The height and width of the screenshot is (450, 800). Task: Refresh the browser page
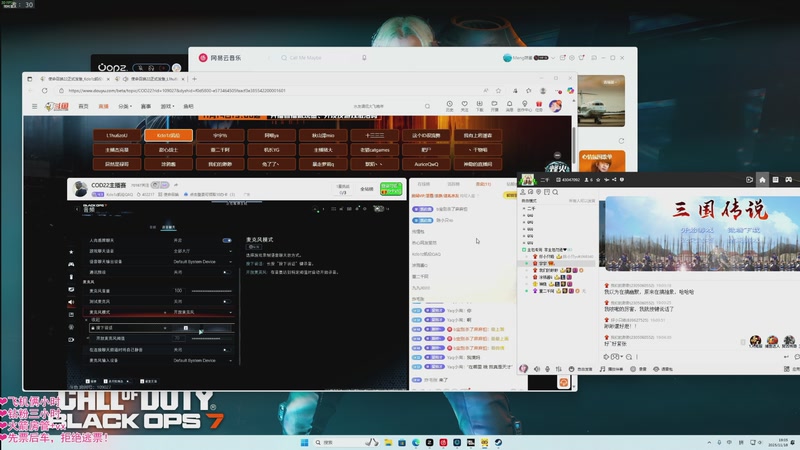click(x=44, y=91)
